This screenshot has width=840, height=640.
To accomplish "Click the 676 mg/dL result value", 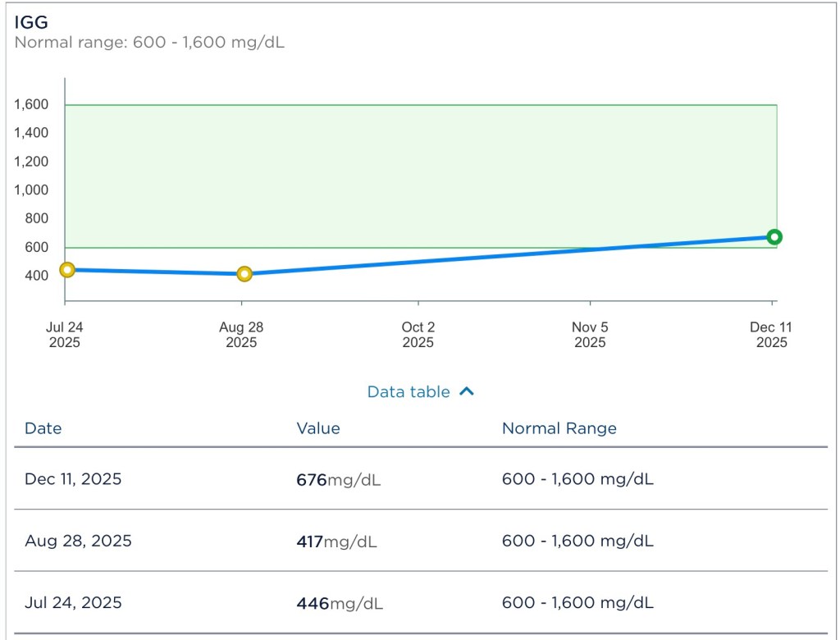I will pyautogui.click(x=338, y=480).
